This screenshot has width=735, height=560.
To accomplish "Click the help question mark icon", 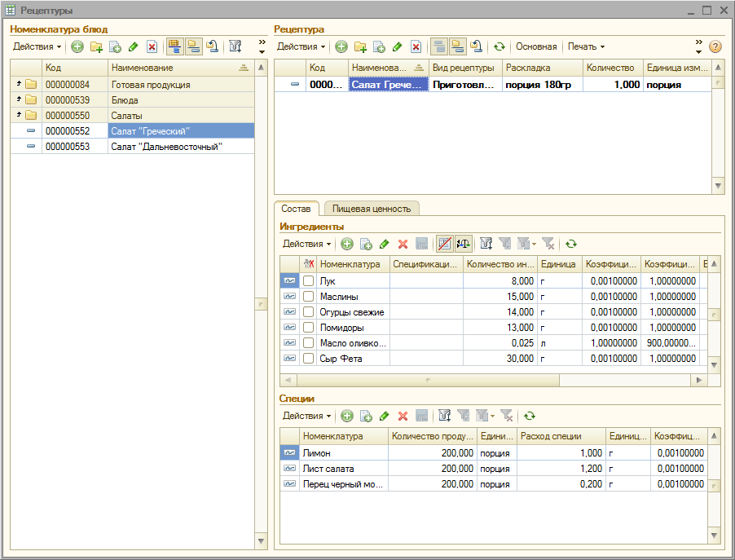I will coord(715,47).
